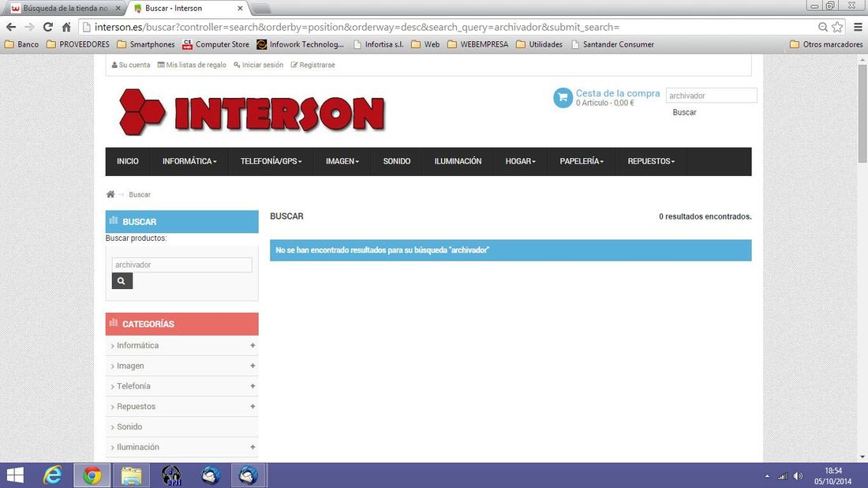Show hidden tray icons arrow
The height and width of the screenshot is (488, 868).
tap(767, 476)
